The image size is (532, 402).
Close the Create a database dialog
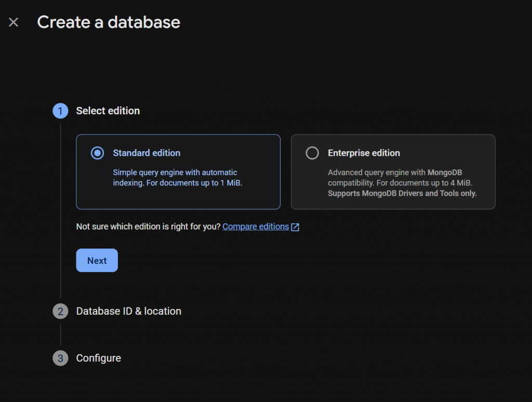click(14, 22)
